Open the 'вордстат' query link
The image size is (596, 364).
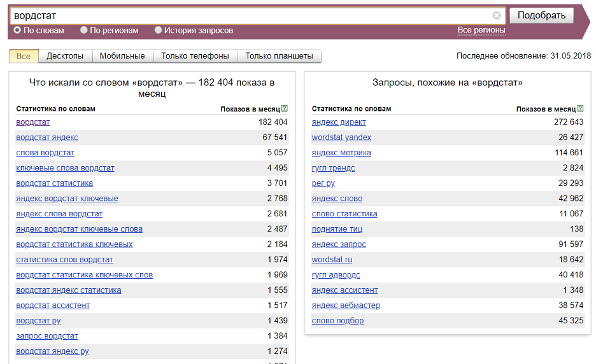point(32,122)
